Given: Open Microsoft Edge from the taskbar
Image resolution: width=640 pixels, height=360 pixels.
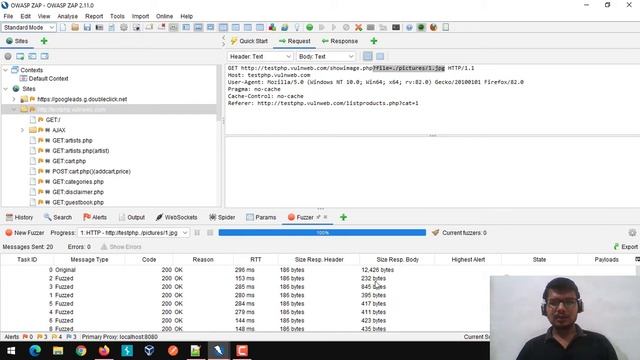Looking at the screenshot, I should pos(35,351).
